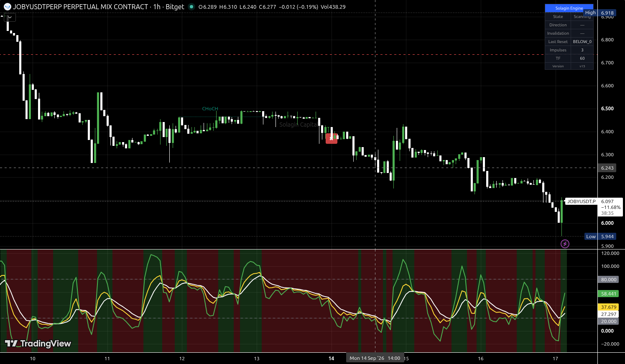
Task: Click the BELOW_0 value cell
Action: [582, 42]
